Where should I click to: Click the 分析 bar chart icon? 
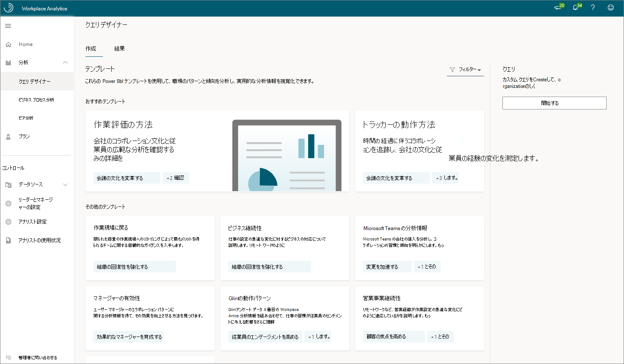pos(8,63)
